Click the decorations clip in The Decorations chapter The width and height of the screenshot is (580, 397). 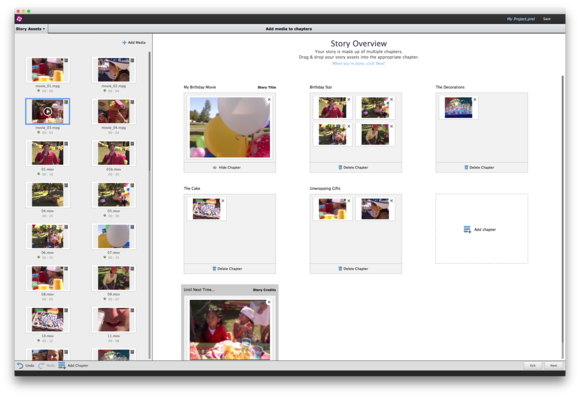click(458, 107)
